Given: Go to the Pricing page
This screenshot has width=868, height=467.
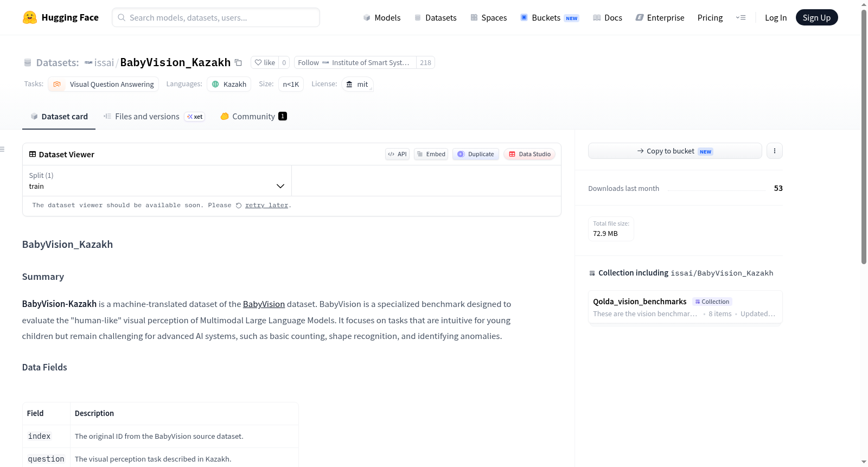Looking at the screenshot, I should tap(710, 17).
